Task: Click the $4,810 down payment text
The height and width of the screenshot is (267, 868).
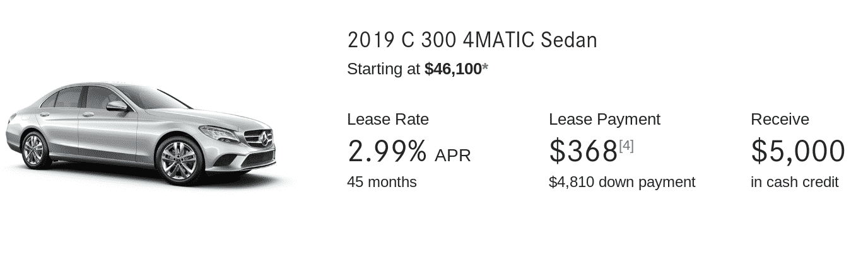Action: [x=621, y=182]
